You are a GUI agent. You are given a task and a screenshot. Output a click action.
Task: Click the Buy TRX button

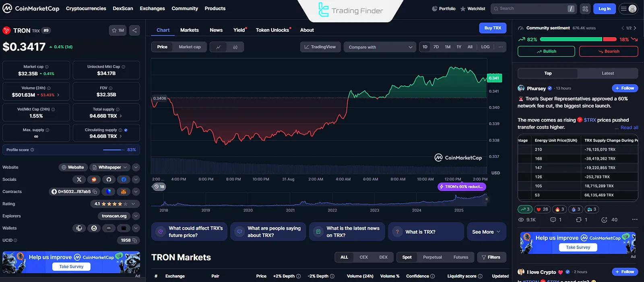click(493, 28)
